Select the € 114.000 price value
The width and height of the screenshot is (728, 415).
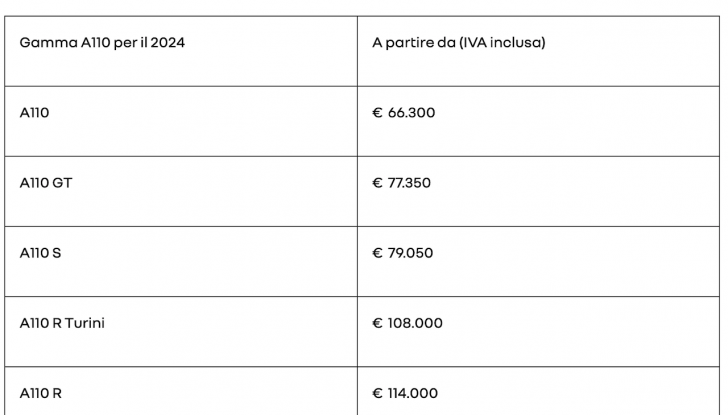[x=405, y=393]
